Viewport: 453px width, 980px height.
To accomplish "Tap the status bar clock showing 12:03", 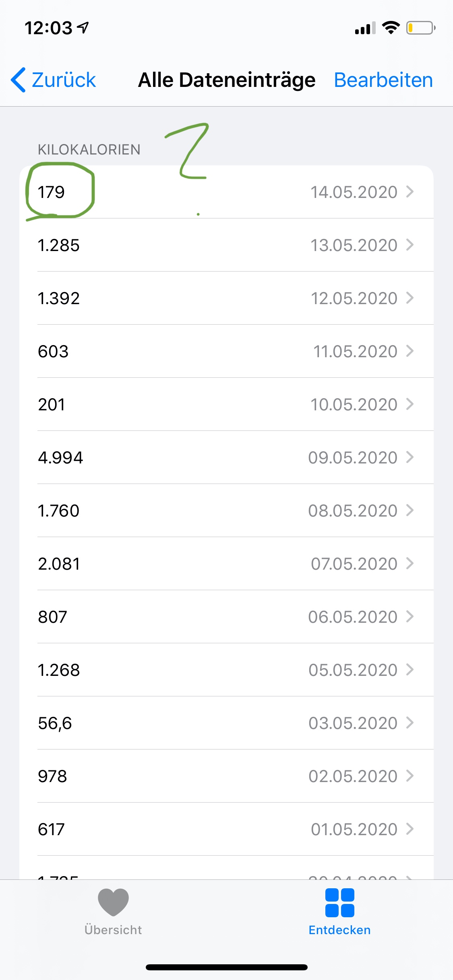I will (49, 28).
